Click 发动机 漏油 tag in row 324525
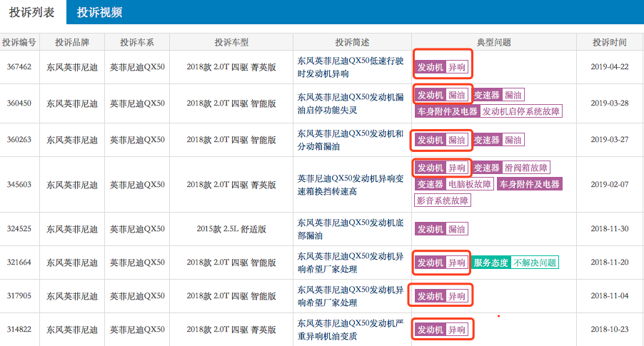The height and width of the screenshot is (346, 644). [x=441, y=229]
